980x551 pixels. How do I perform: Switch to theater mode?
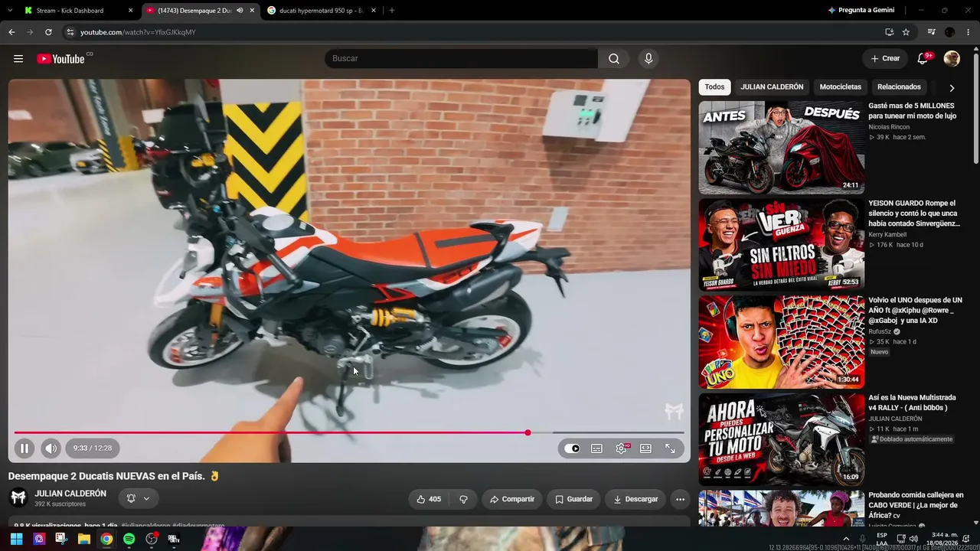645,448
